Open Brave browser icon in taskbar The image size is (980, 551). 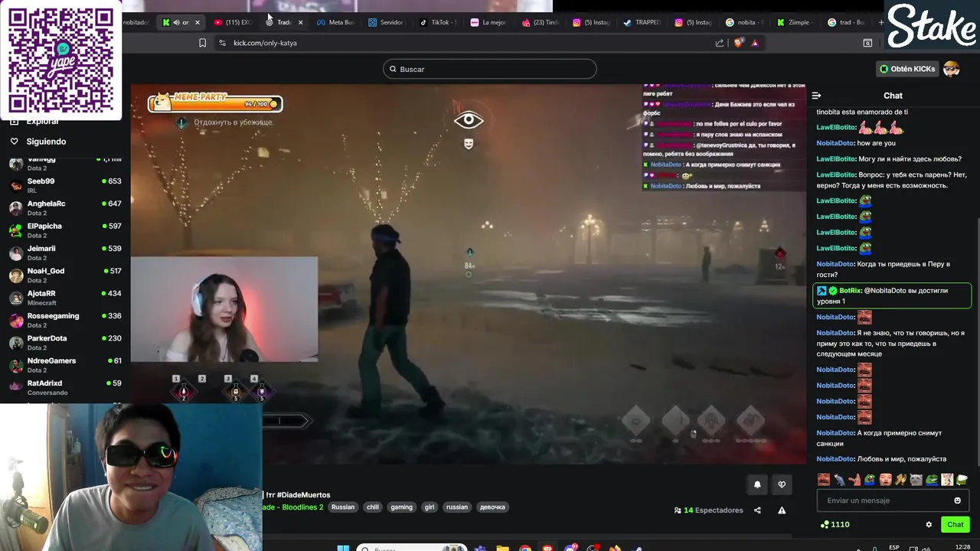click(547, 548)
